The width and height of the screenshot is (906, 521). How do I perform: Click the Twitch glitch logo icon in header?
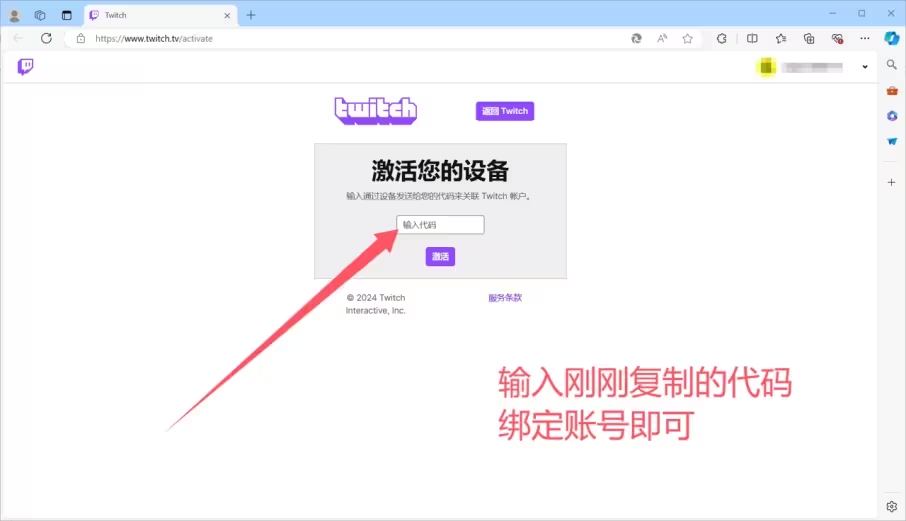25,66
